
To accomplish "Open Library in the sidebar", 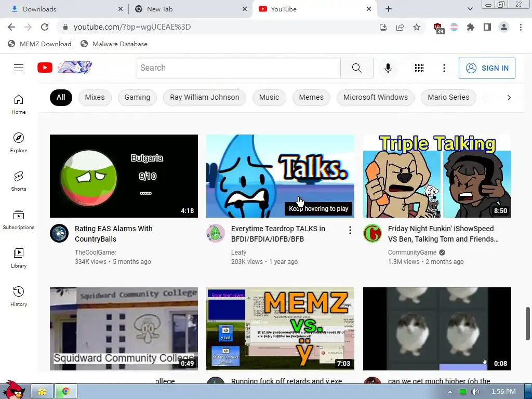I will [x=19, y=258].
